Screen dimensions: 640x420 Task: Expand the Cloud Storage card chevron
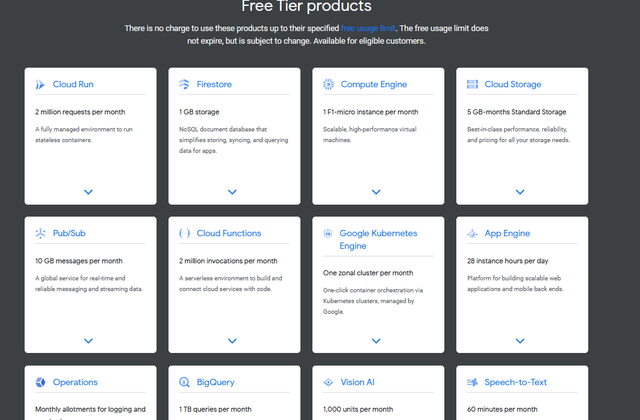[x=520, y=192]
